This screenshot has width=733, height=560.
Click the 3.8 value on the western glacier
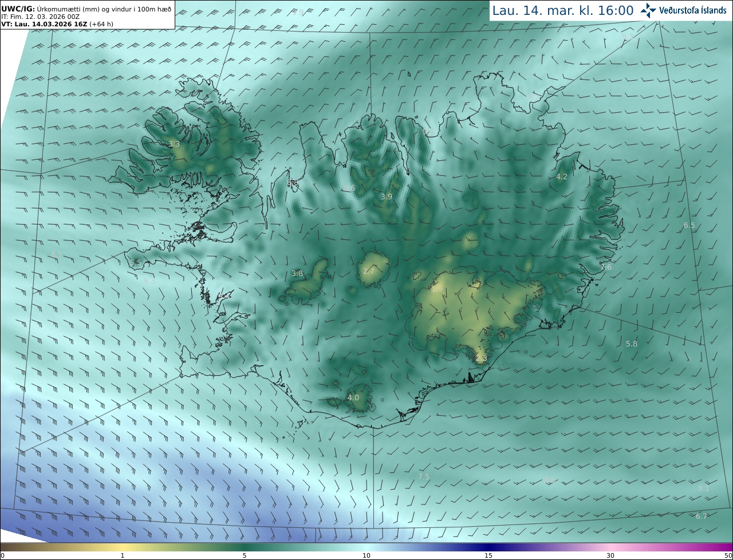(x=297, y=274)
